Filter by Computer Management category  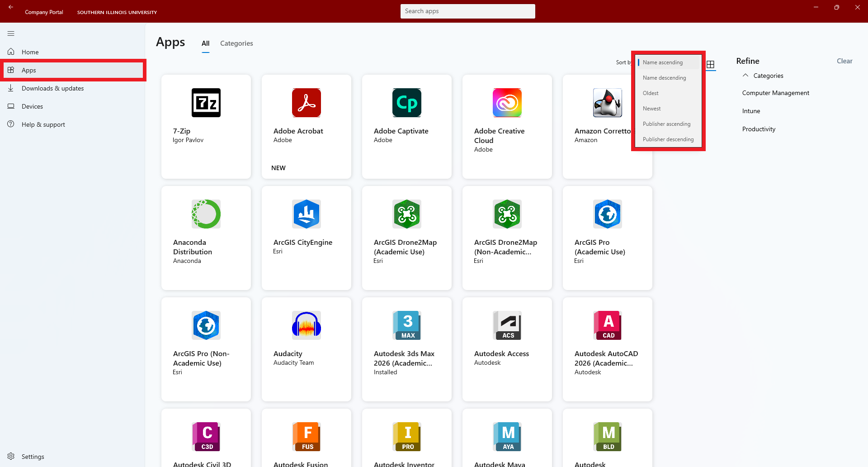point(775,93)
